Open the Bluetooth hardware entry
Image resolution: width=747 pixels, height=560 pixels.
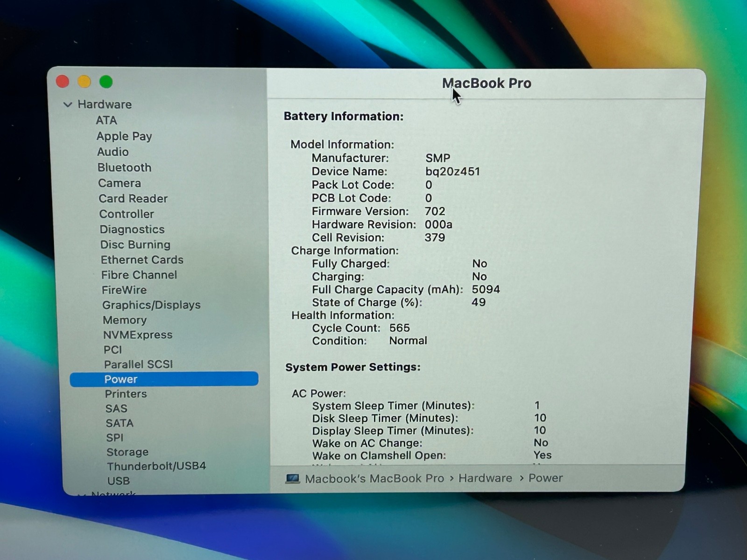[124, 168]
